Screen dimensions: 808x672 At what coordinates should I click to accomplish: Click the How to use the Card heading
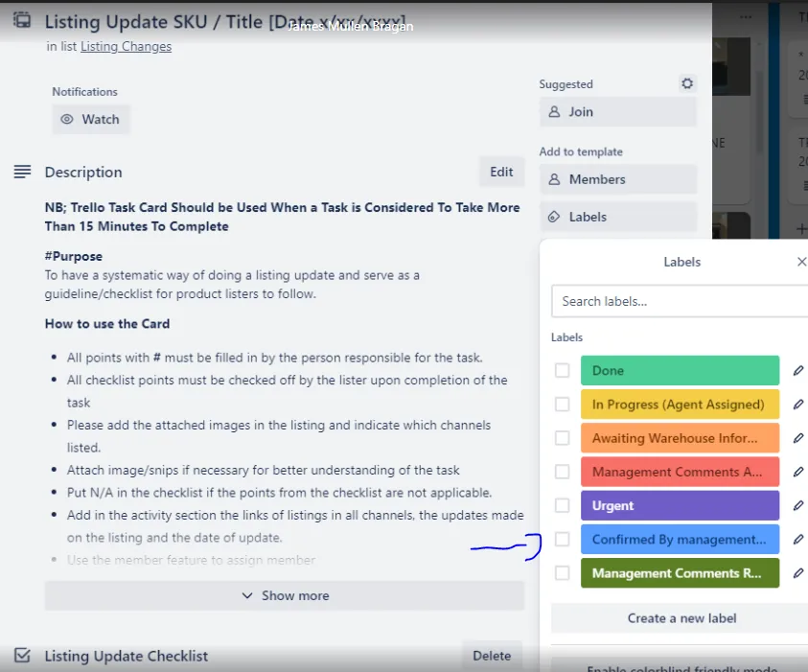tap(107, 324)
